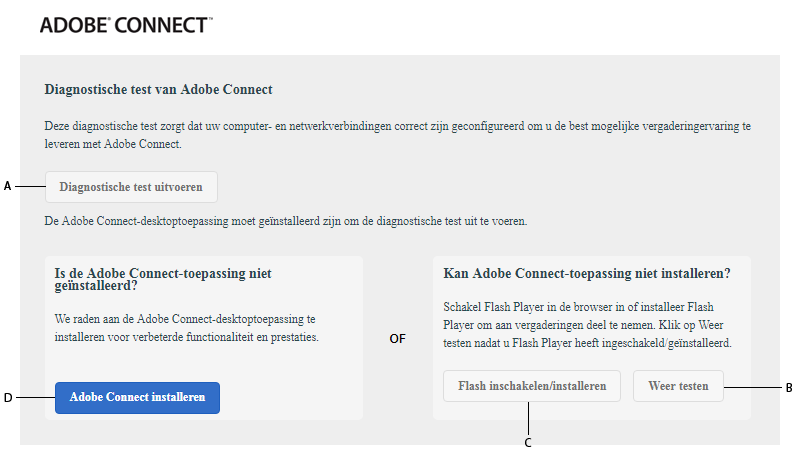Click callout label B
This screenshot has width=797, height=455.
[x=789, y=387]
